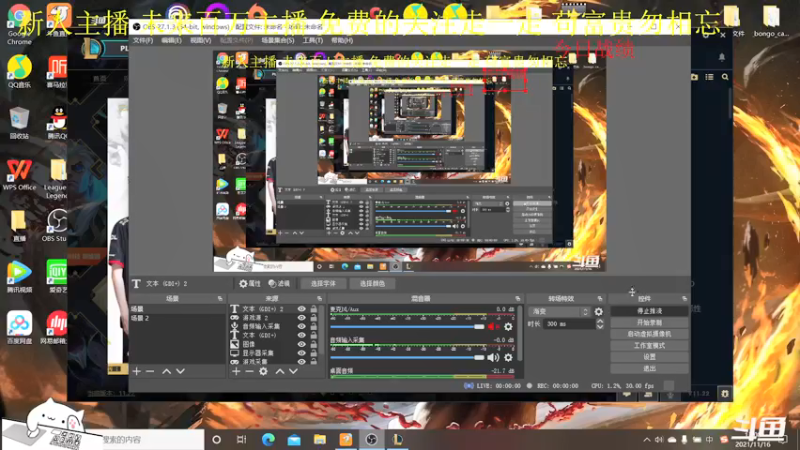
Task: Hide the 文本 (GDI+) 2 source
Action: tap(302, 309)
